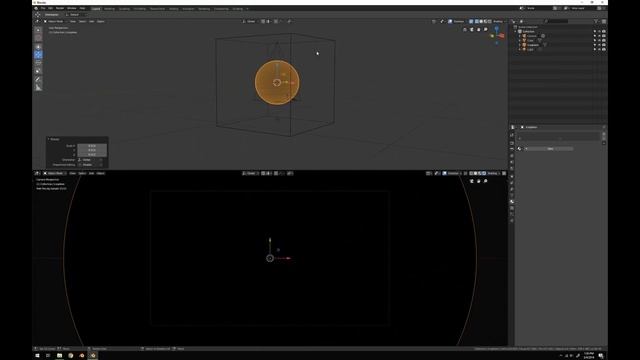The image size is (640, 360).
Task: Select the 3D Cursor tool
Action: (38, 38)
